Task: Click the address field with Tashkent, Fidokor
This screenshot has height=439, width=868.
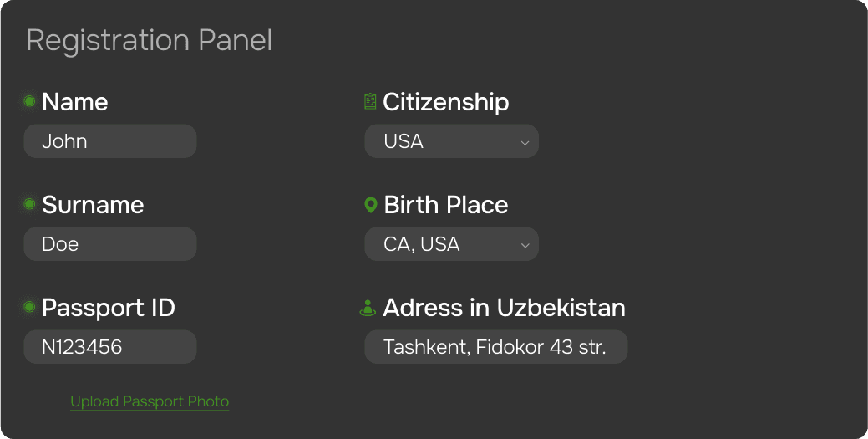Action: (x=496, y=347)
